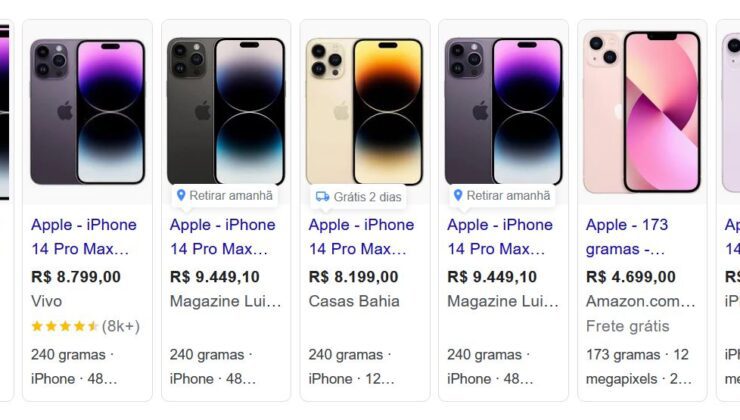Click the (8k+) reviews count

pos(121,326)
